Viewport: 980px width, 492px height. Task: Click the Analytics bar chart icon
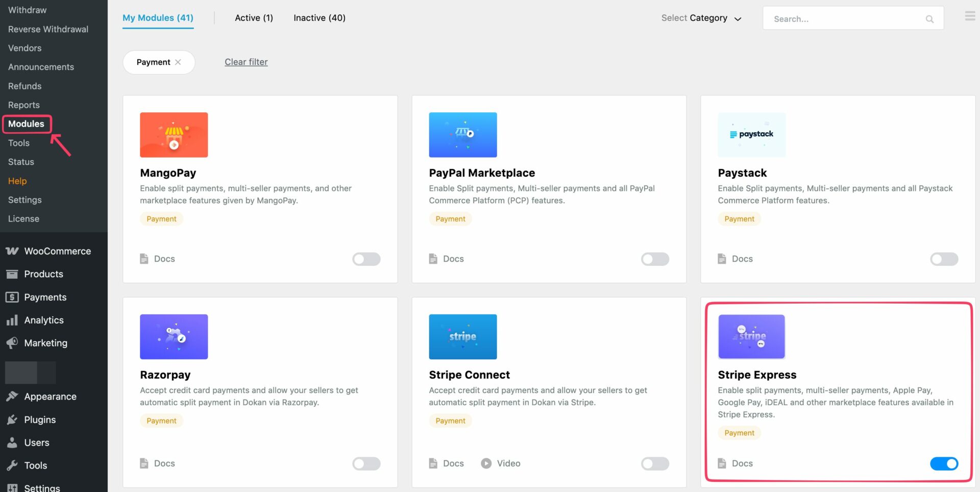12,321
